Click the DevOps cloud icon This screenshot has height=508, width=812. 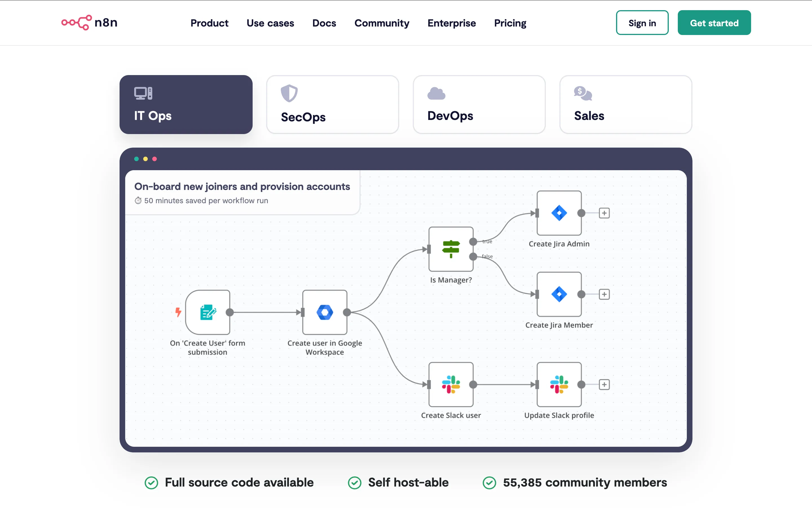(x=436, y=93)
